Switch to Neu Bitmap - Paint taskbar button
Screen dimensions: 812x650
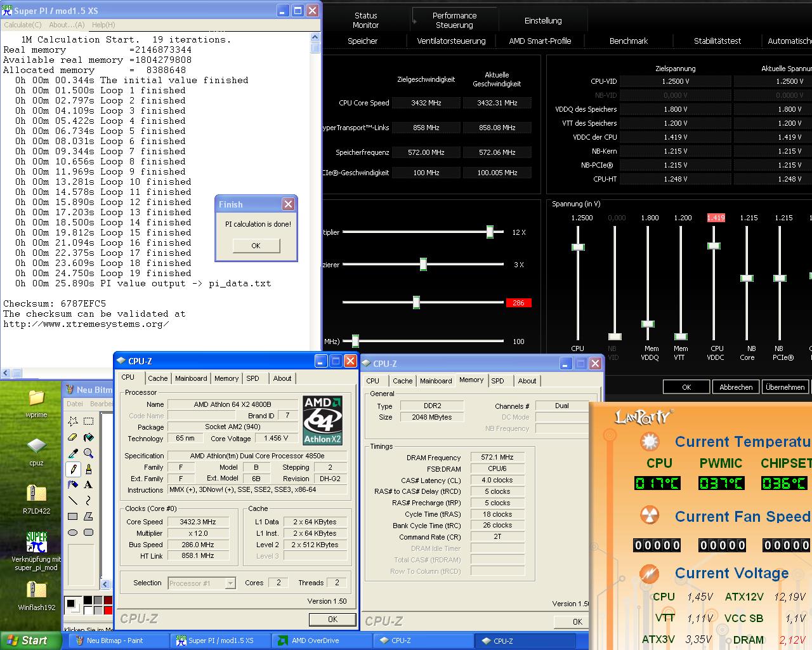[117, 640]
